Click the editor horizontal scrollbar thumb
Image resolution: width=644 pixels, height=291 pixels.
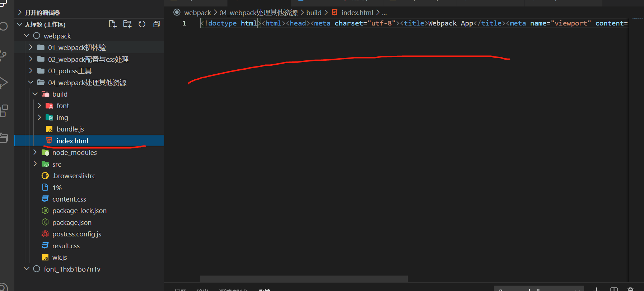(304, 279)
